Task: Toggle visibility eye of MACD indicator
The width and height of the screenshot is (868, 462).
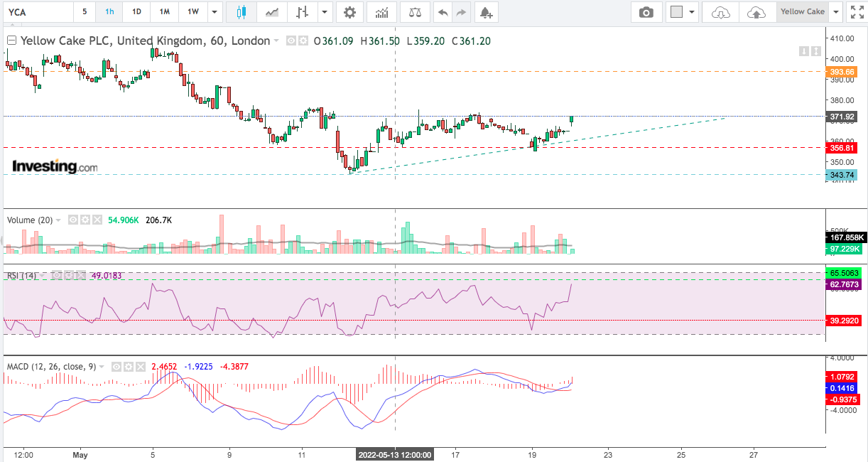Action: click(x=116, y=367)
